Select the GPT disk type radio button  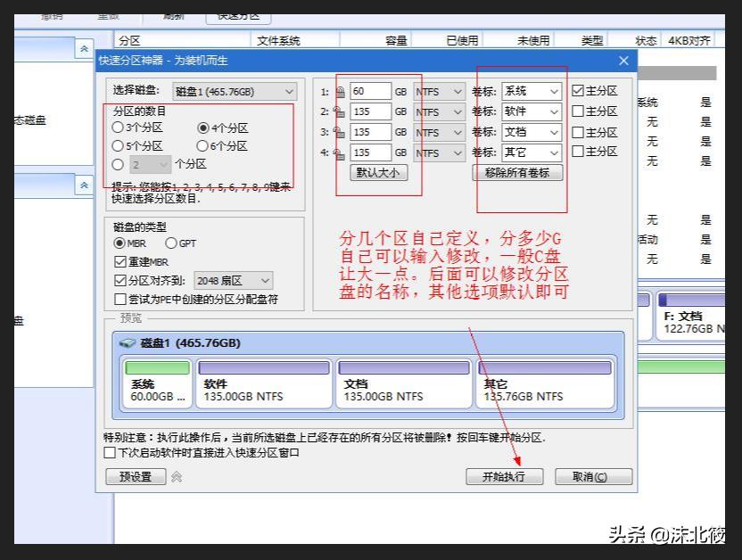tap(169, 243)
